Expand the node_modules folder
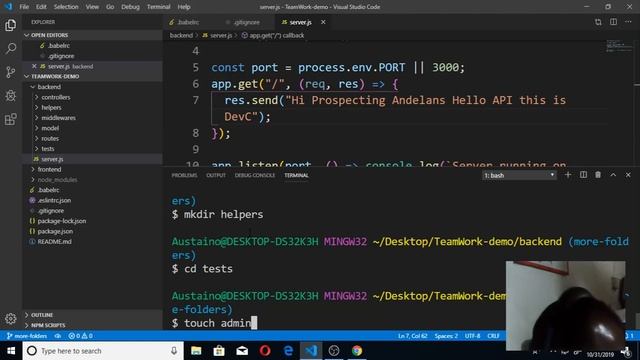Screen dimensions: 640x360 pos(57,180)
